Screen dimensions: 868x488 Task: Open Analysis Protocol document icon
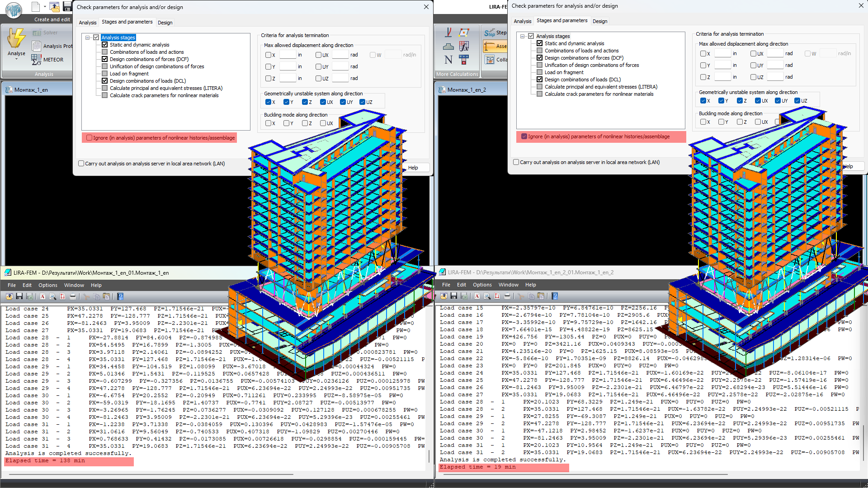coord(37,46)
